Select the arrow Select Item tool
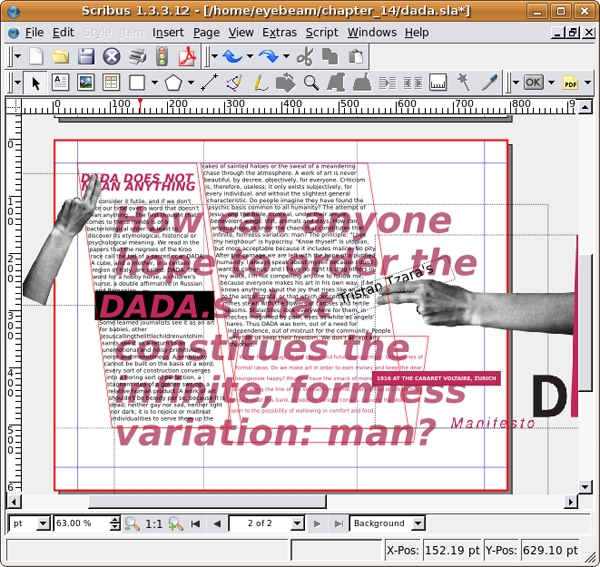Screen dimensions: 600x567 click(x=36, y=83)
